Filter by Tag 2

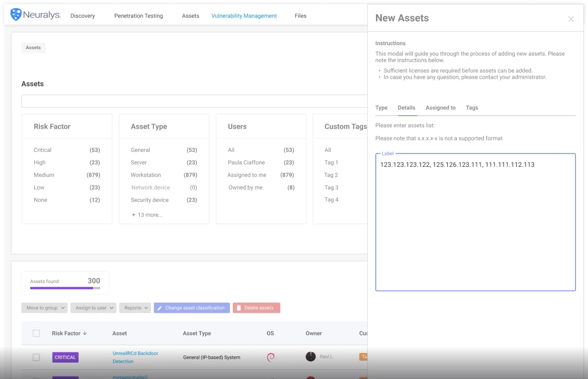click(x=331, y=175)
